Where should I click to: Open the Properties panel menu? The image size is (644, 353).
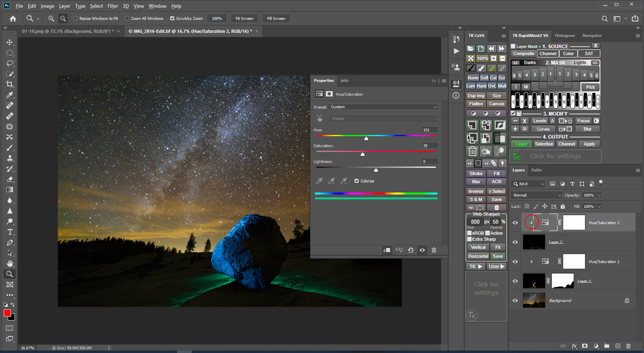(x=444, y=81)
